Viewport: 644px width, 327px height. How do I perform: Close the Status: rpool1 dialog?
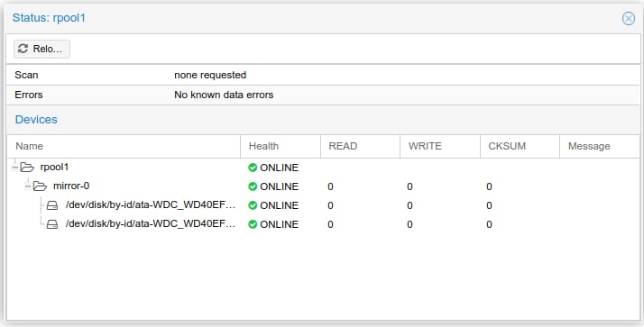(628, 18)
